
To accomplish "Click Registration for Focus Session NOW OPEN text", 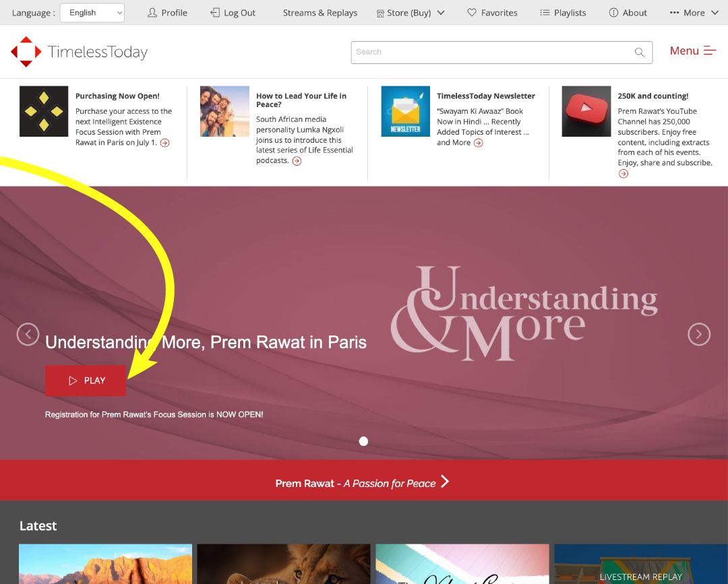I will coord(154,414).
